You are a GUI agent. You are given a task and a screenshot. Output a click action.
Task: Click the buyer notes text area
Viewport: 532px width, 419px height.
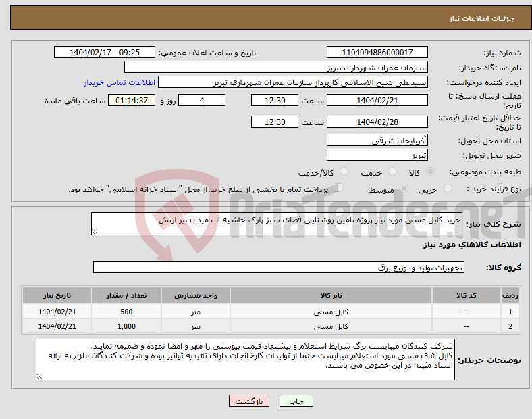click(x=245, y=360)
